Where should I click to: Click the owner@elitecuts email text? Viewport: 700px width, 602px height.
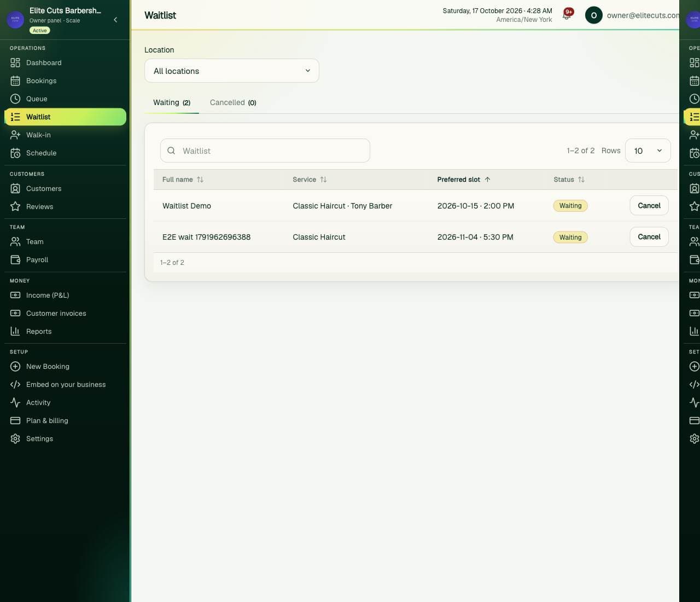[643, 15]
